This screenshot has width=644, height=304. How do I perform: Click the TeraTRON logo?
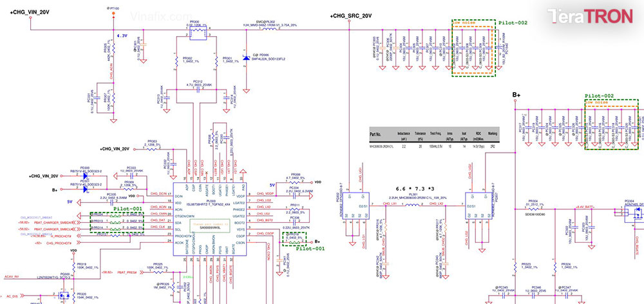590,17
